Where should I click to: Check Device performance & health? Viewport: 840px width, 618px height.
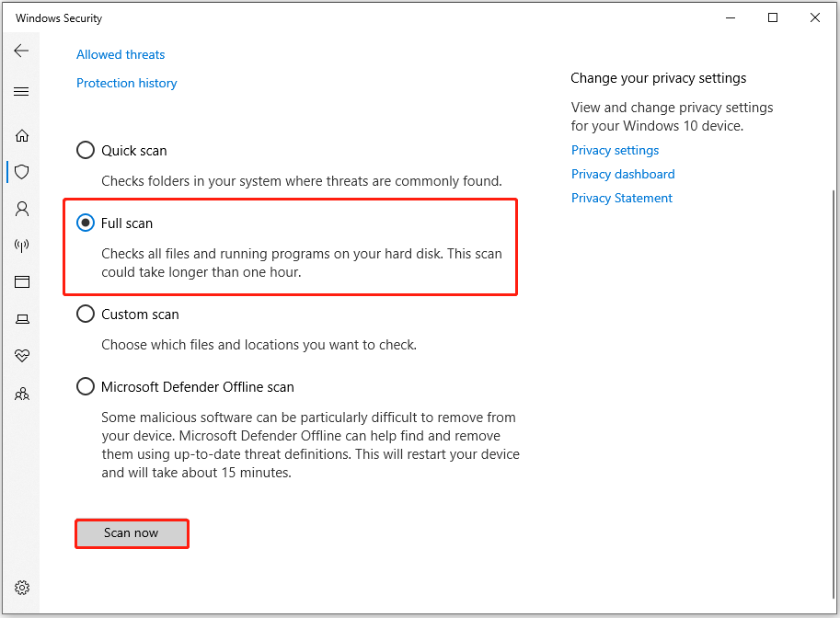21,356
